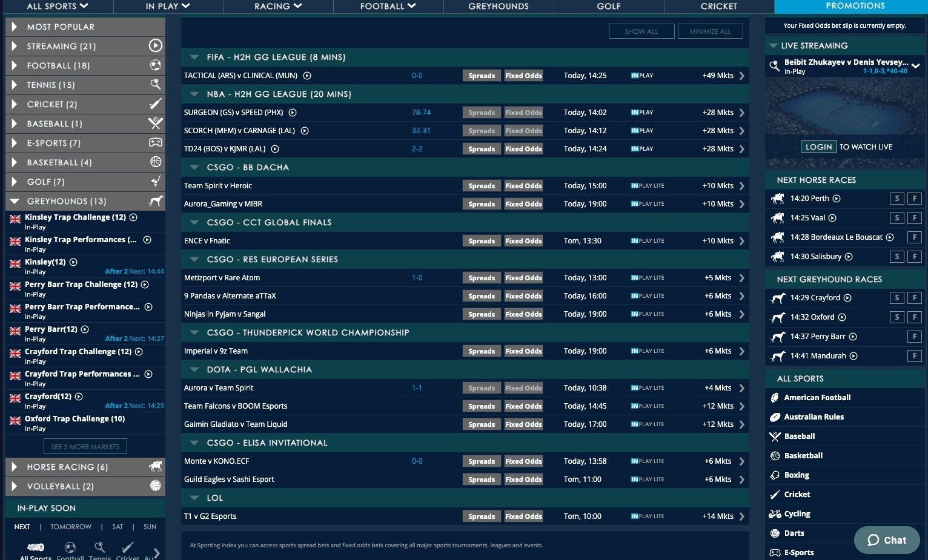Open the Promotions tab
The height and width of the screenshot is (560, 928).
(x=855, y=6)
